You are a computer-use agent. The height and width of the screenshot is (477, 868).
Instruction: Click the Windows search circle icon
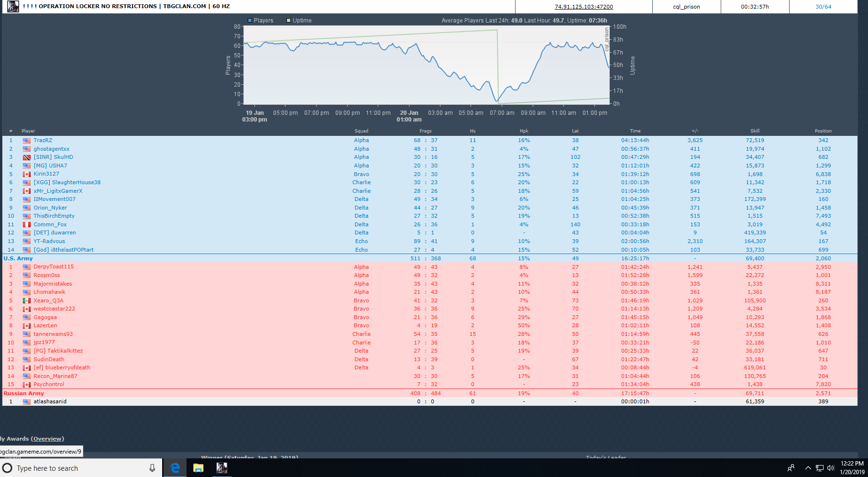coord(7,468)
